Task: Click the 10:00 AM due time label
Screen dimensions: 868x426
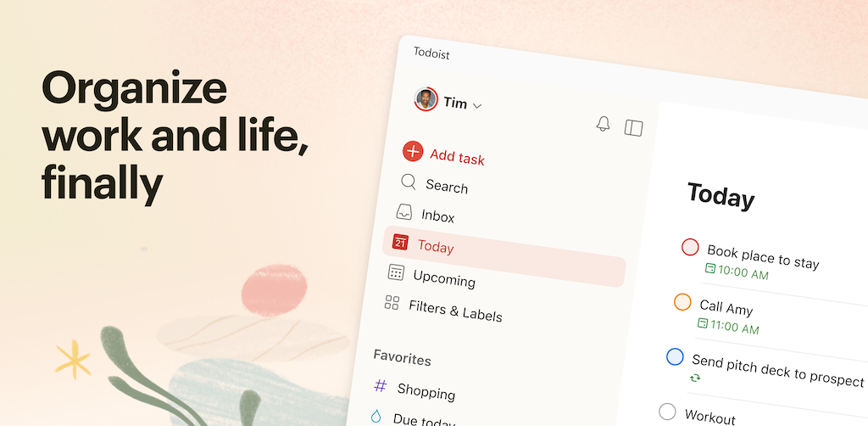Action: click(737, 272)
